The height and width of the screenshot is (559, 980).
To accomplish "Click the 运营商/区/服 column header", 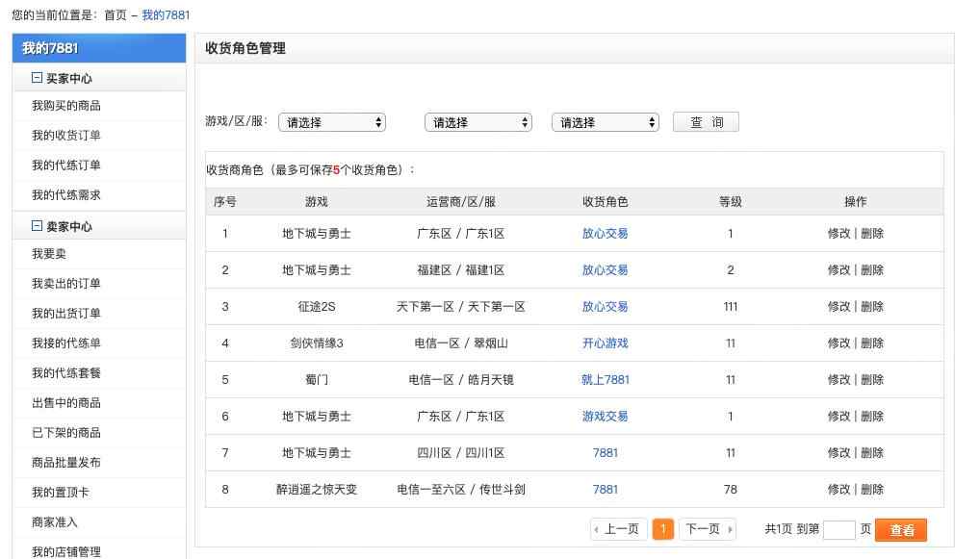I will pos(460,202).
